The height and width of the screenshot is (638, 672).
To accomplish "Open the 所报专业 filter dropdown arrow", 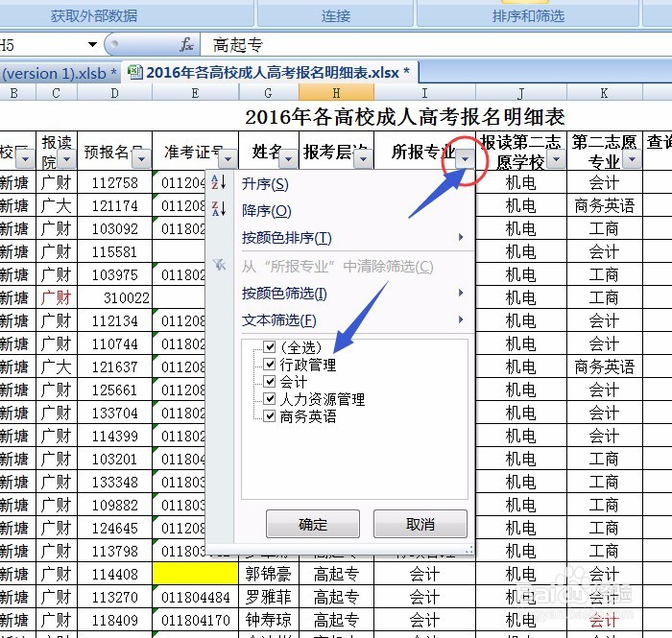I will (465, 159).
